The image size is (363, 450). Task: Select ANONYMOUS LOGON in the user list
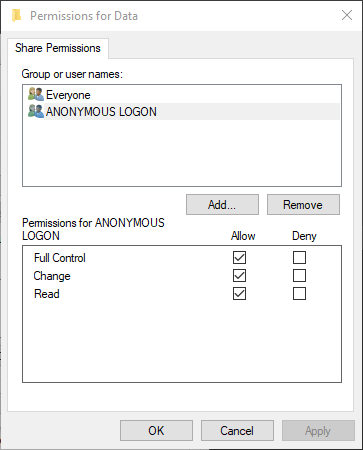pyautogui.click(x=101, y=112)
